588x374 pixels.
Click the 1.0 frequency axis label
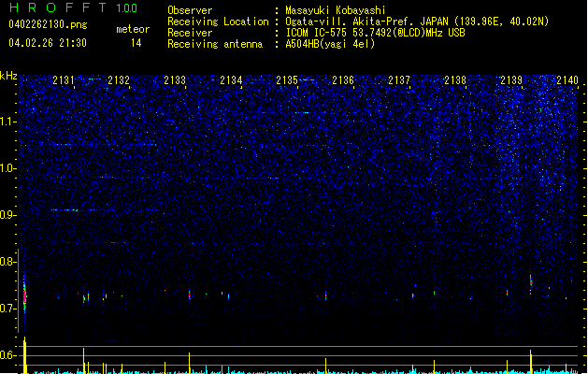pos(8,168)
